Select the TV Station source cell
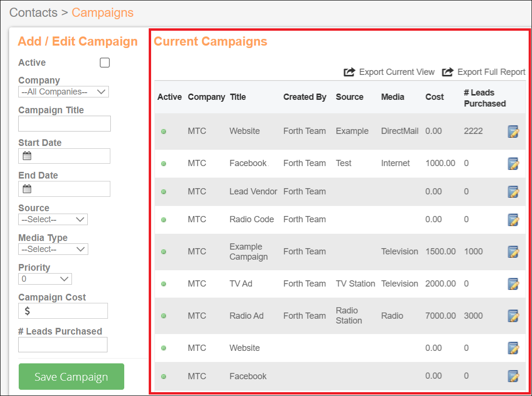 (355, 284)
